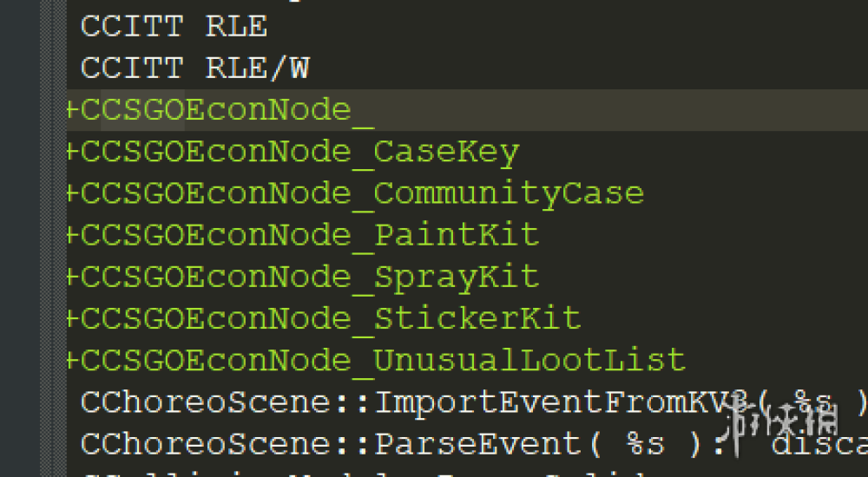868x477 pixels.
Task: Click the plus marker before 'CCSGOEconNode_StickerKit'
Action: point(72,319)
